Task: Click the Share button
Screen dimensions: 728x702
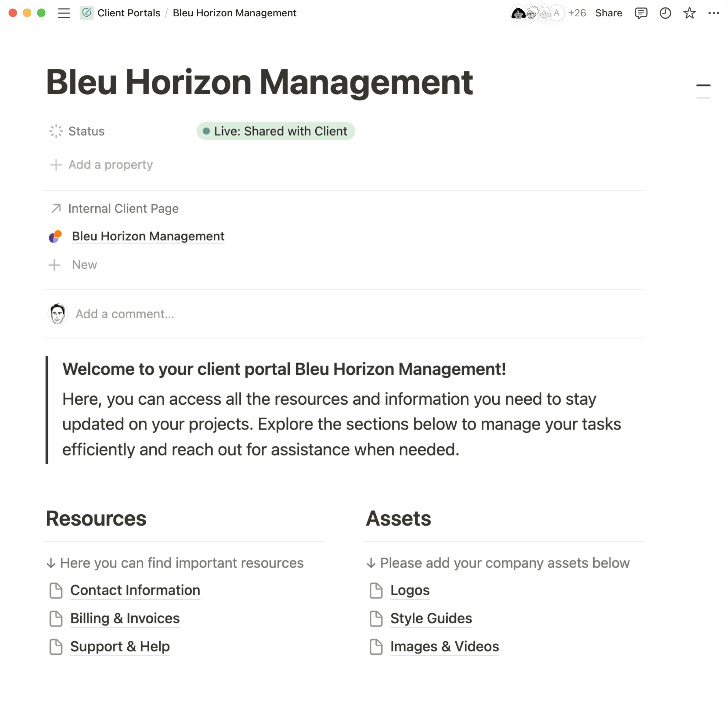Action: (x=609, y=14)
